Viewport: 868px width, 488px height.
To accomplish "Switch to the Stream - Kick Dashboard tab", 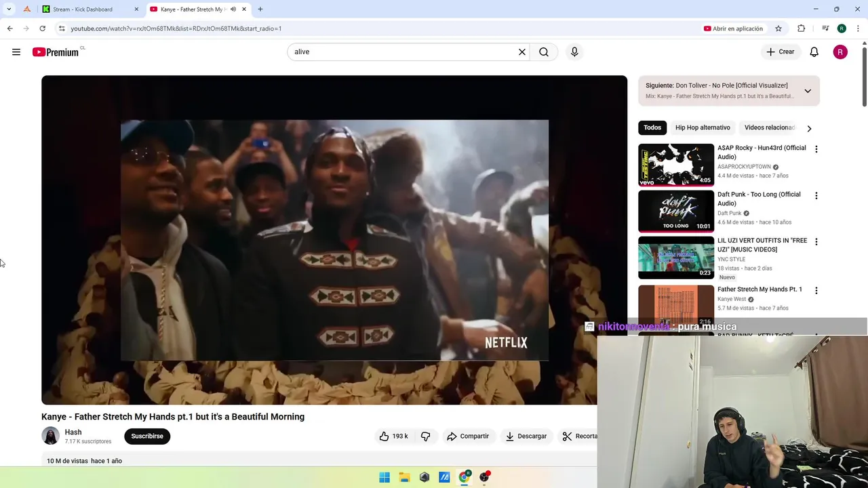I will (x=89, y=9).
